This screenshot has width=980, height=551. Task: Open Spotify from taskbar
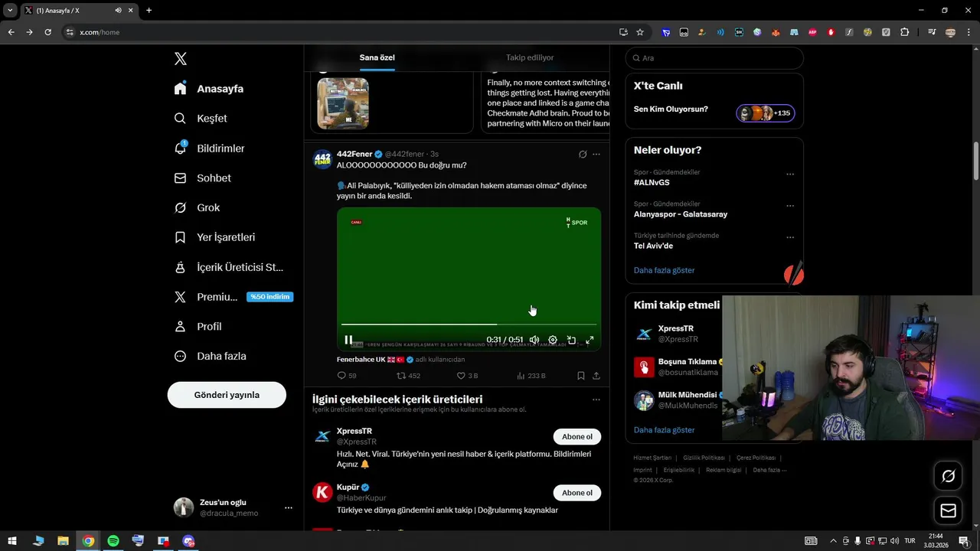[x=113, y=541]
